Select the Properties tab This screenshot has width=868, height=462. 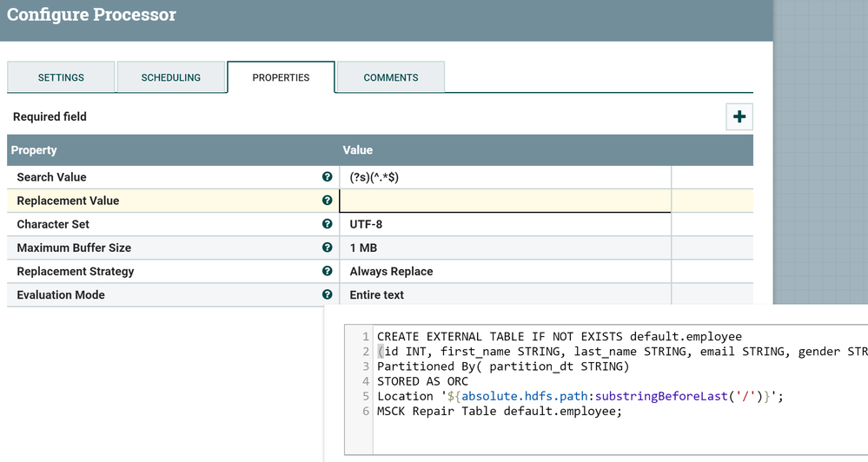(281, 77)
